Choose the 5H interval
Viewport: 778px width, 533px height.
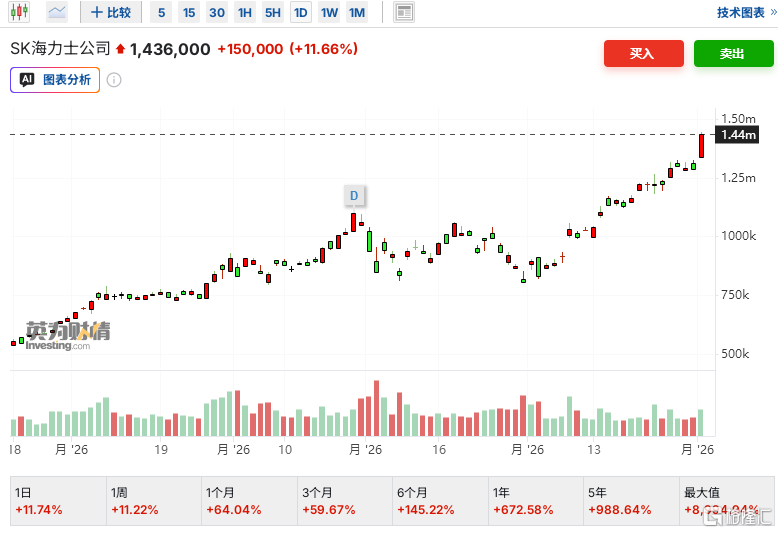[272, 12]
